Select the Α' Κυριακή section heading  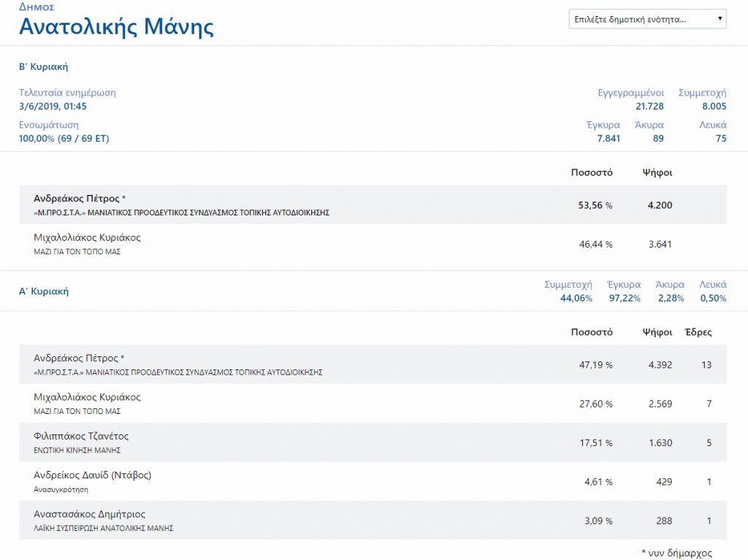43,291
